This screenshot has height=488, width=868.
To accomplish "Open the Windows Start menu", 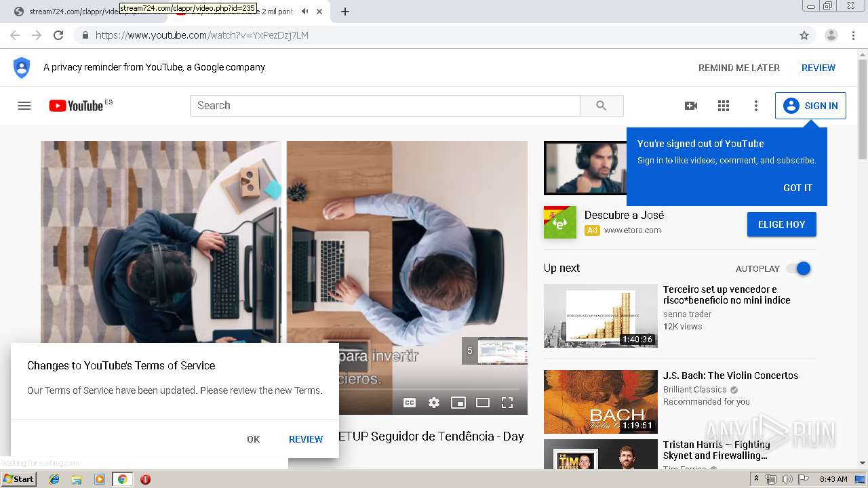I will (x=19, y=479).
